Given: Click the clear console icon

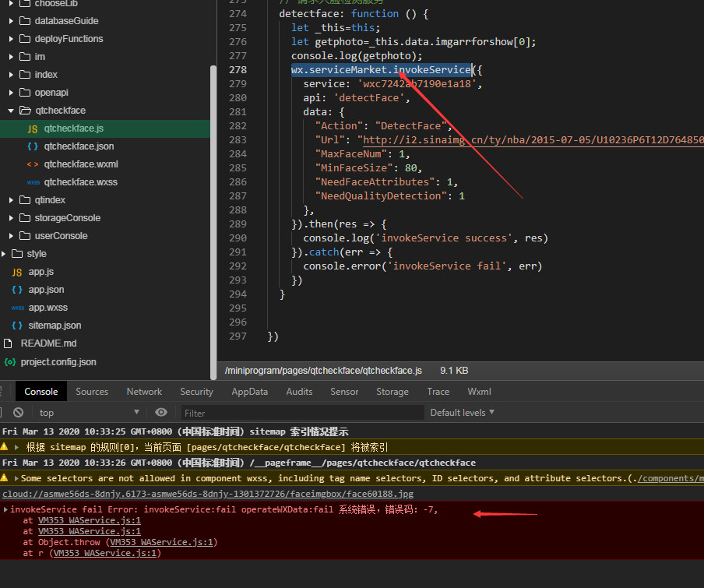Looking at the screenshot, I should [19, 413].
